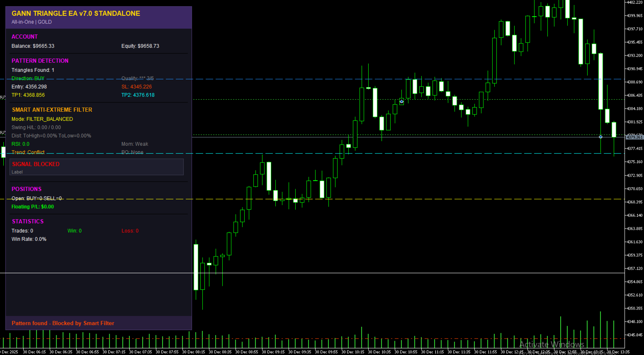This screenshot has height=355, width=644.
Task: Select the GANN TRIANGLE EA v7.0 panel title
Action: click(75, 13)
